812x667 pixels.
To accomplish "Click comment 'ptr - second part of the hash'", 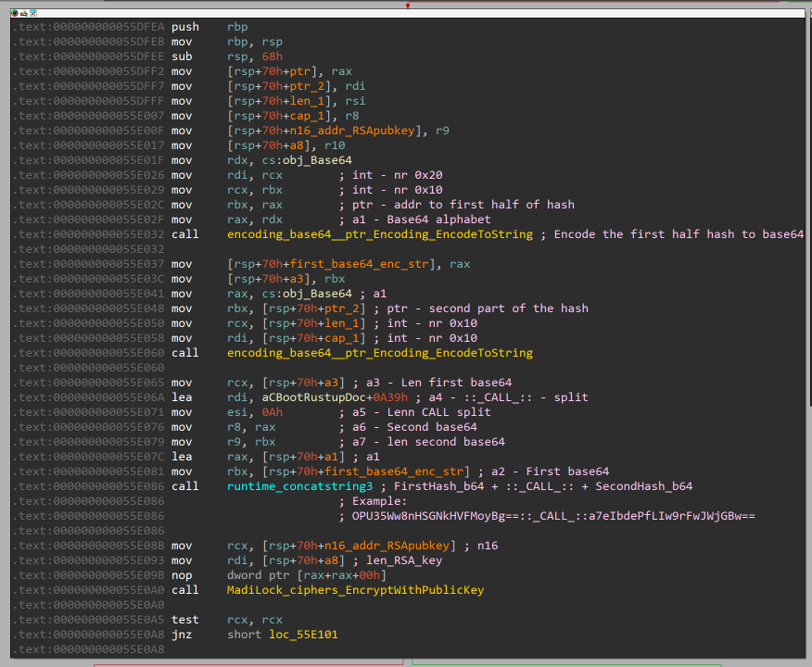I will [x=488, y=308].
